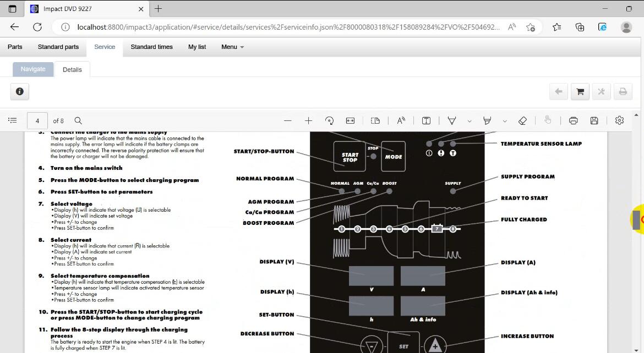Click the page number field
Screen dimensions: 644x353
tap(37, 120)
